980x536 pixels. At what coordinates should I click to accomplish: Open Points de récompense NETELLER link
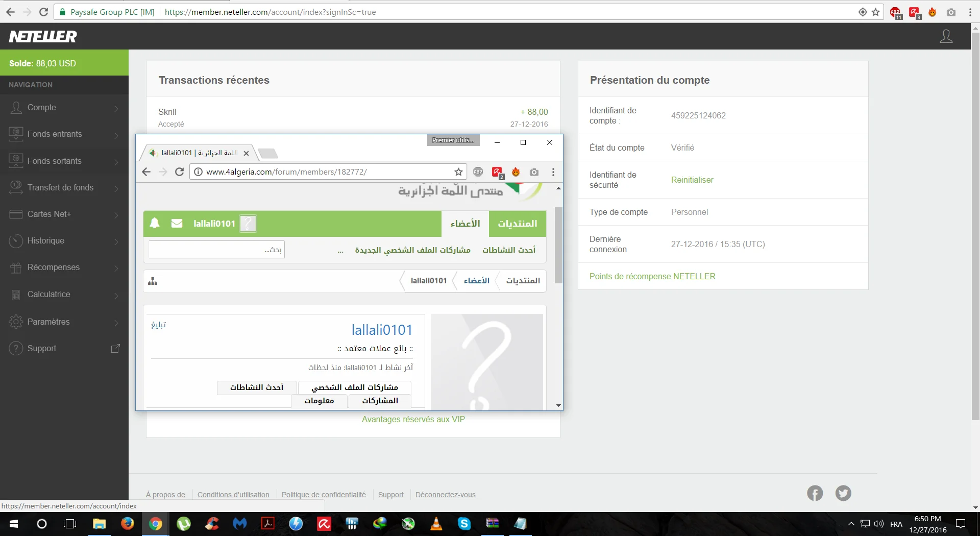point(652,276)
